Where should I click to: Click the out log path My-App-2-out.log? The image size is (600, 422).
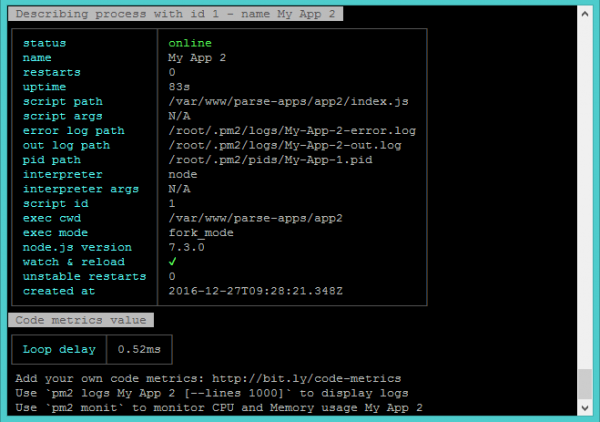284,145
